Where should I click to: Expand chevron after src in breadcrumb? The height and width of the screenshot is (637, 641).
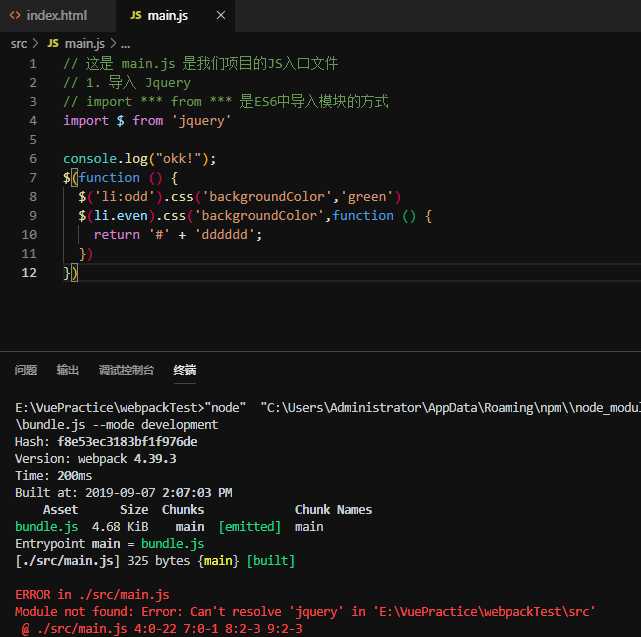pyautogui.click(x=35, y=43)
